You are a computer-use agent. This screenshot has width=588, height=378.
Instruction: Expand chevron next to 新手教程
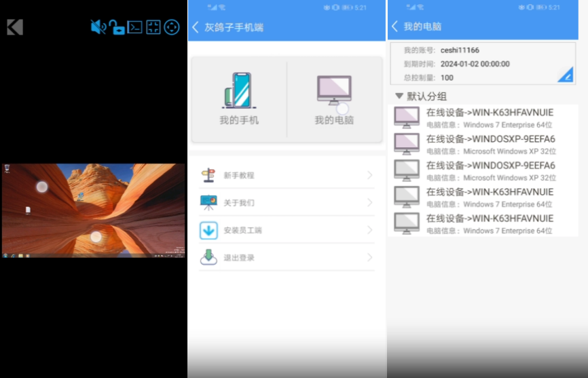tap(370, 175)
